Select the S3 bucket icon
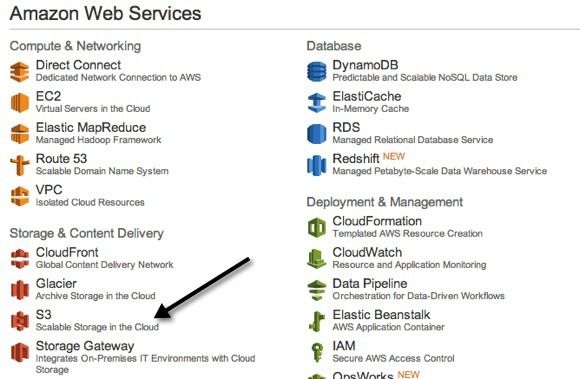Screen dimensions: 580x379 pos(20,321)
